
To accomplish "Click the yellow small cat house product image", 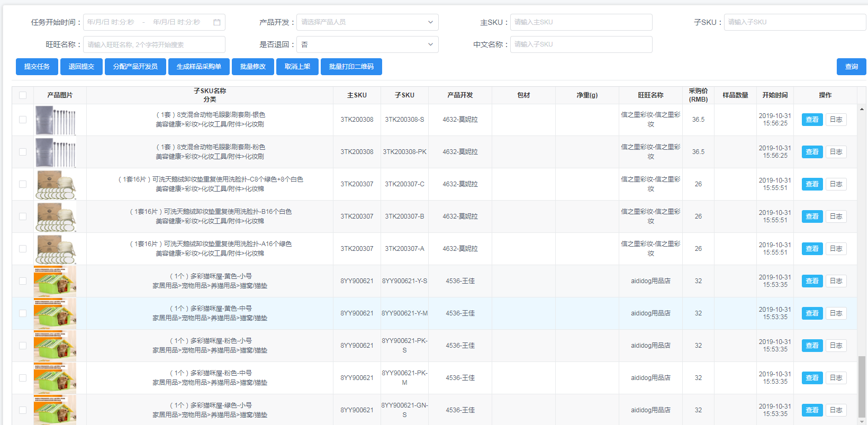I will pos(55,282).
